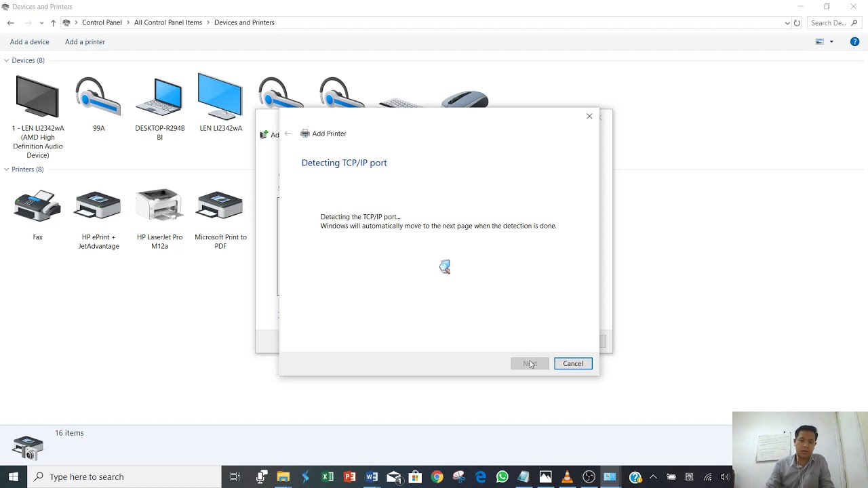Image resolution: width=868 pixels, height=488 pixels.
Task: Collapse the Printers (8) group
Action: [6, 169]
